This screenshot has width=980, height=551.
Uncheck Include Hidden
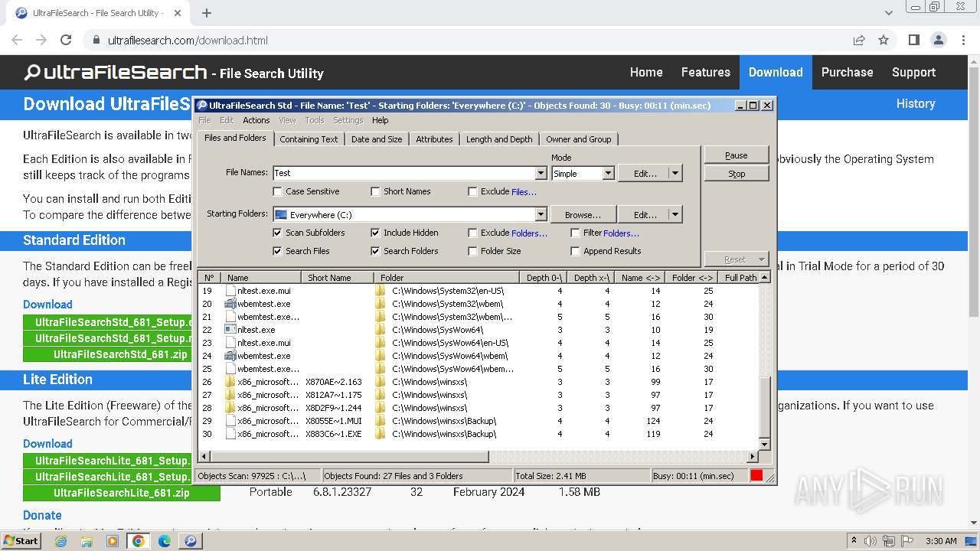(x=375, y=233)
